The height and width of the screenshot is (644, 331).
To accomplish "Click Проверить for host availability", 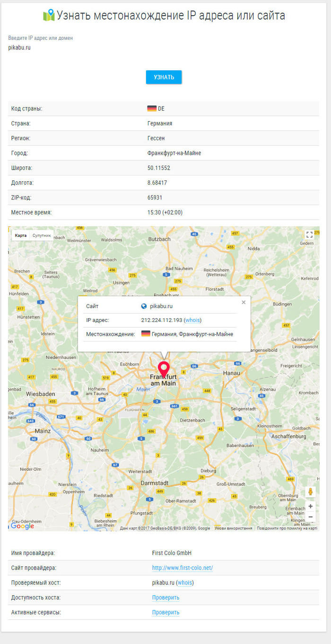I will pyautogui.click(x=165, y=598).
